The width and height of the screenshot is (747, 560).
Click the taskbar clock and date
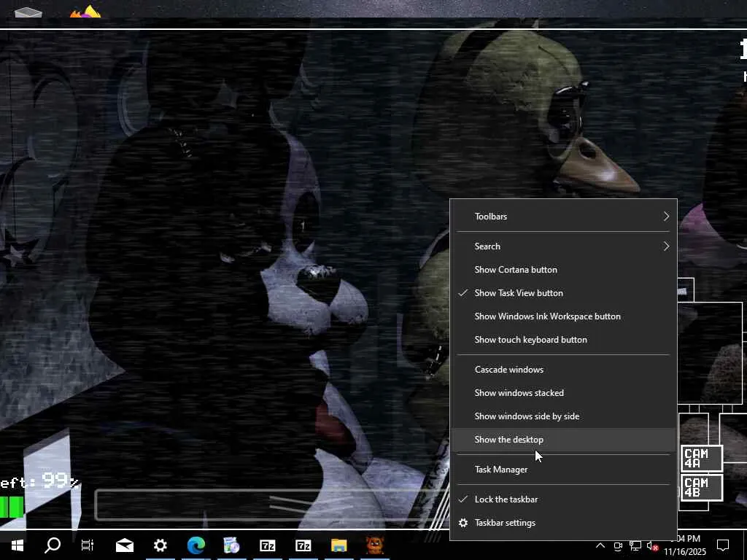(685, 545)
